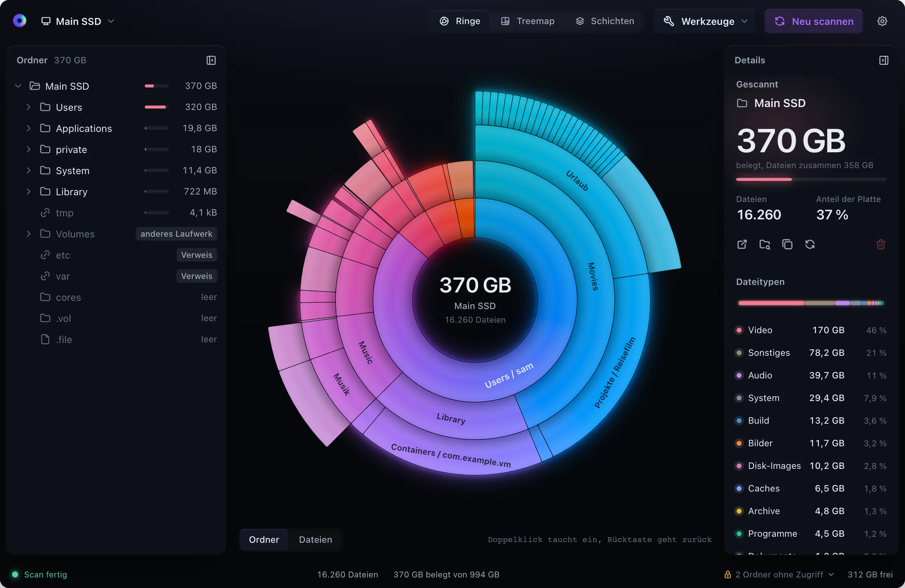
Task: Click the anderes Laufwerk badge
Action: click(x=176, y=233)
